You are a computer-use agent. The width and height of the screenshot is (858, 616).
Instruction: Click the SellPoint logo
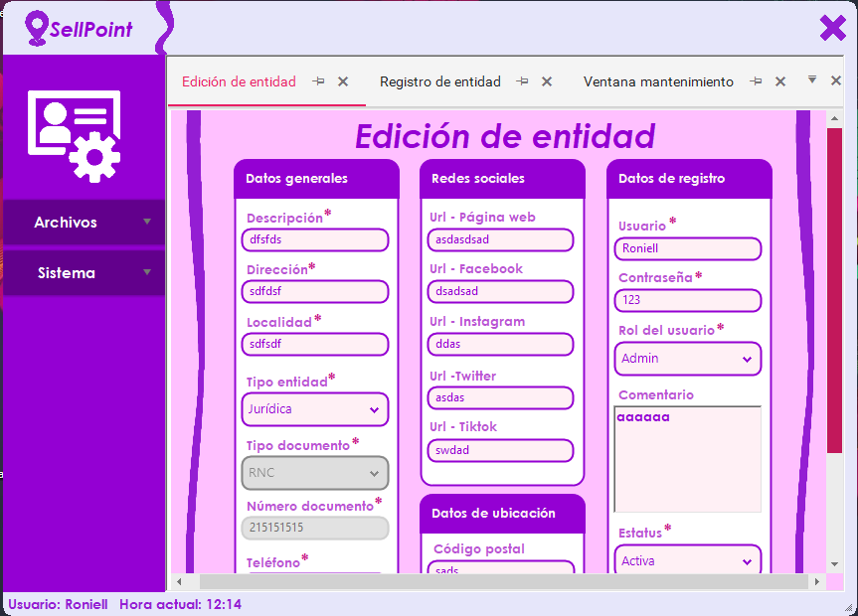[x=79, y=29]
